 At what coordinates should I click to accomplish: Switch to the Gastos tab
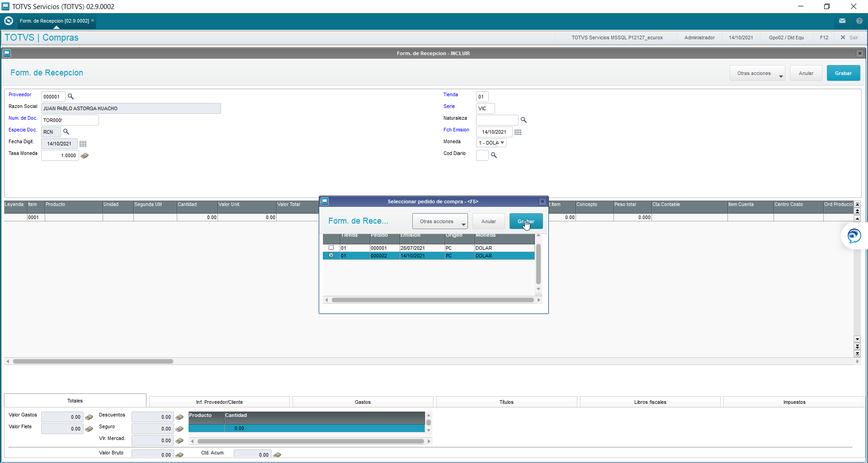(x=363, y=402)
